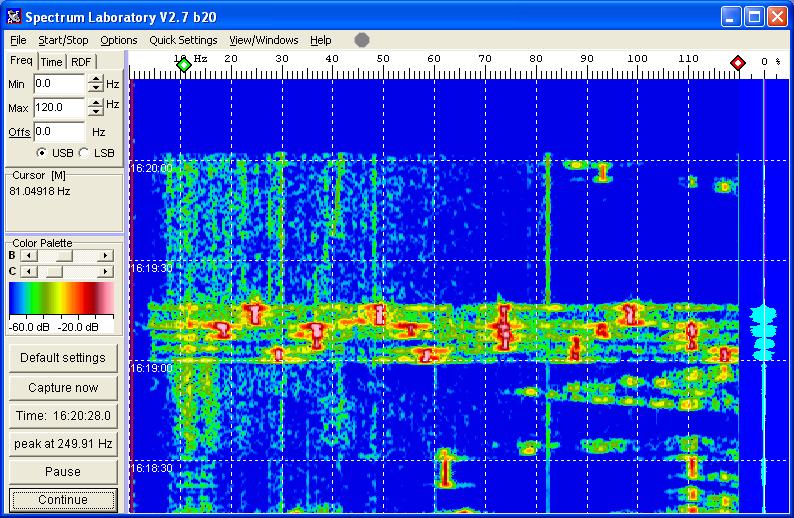Click the Offs frequency offset field
This screenshot has width=794, height=518.
pos(59,132)
